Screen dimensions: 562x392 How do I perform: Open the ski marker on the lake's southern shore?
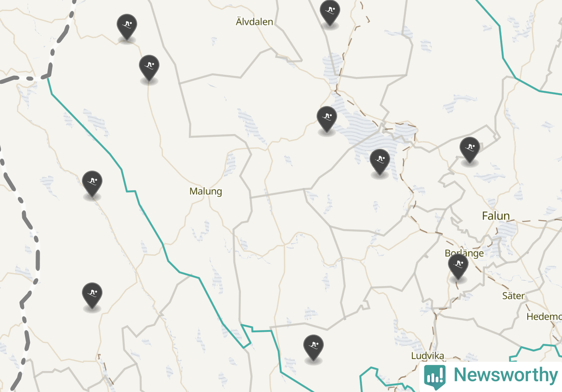pyautogui.click(x=380, y=160)
